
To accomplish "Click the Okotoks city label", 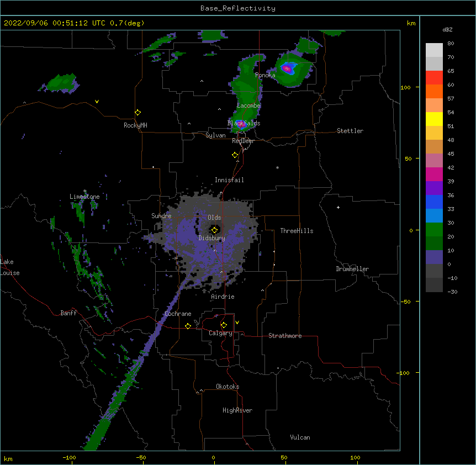I will tap(228, 387).
